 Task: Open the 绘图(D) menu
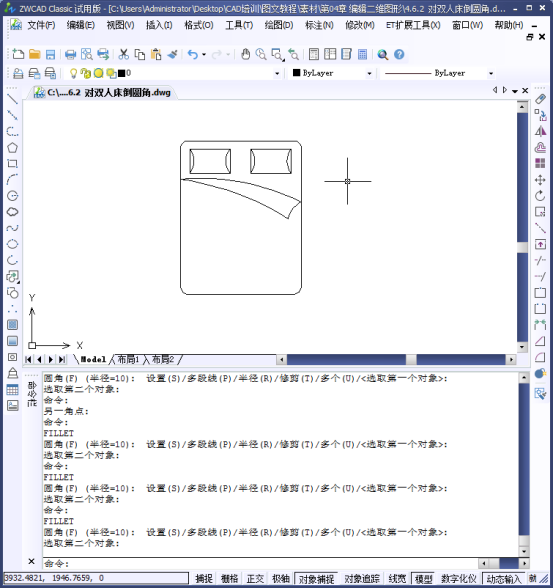pos(279,25)
